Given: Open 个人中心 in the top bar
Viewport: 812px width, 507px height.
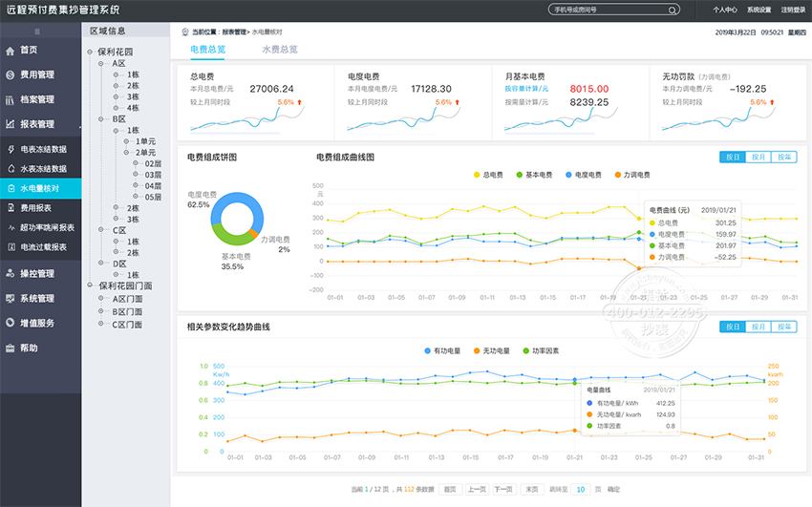Looking at the screenshot, I should point(724,10).
